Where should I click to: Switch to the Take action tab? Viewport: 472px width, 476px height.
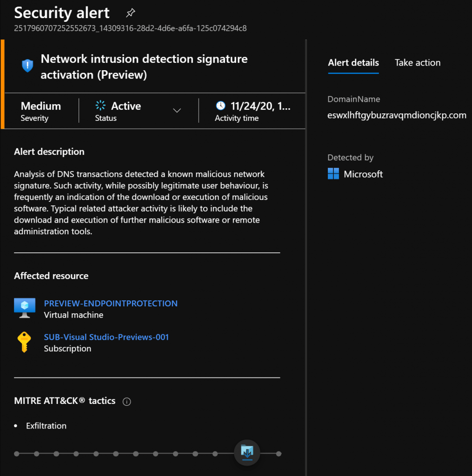click(x=417, y=63)
